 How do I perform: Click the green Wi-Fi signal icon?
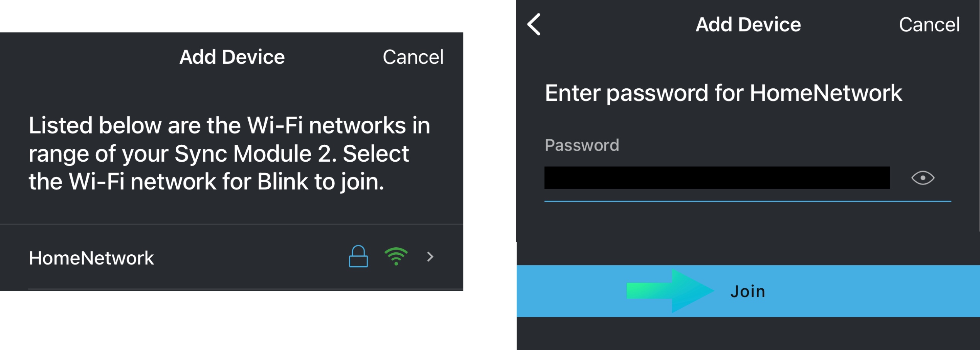point(396,257)
